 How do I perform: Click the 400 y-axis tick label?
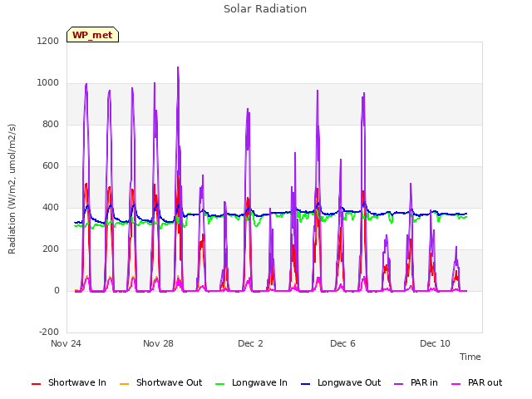click(x=51, y=207)
